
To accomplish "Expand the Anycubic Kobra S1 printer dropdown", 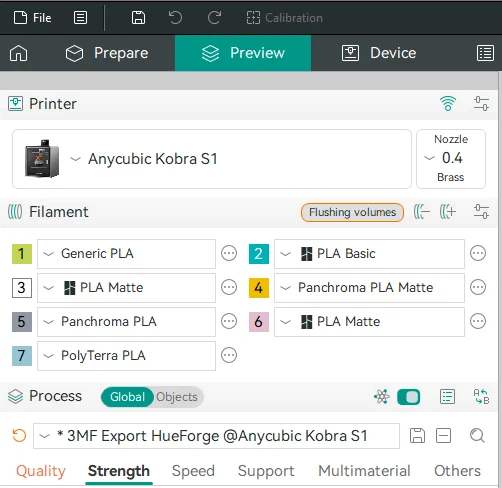I will point(212,159).
